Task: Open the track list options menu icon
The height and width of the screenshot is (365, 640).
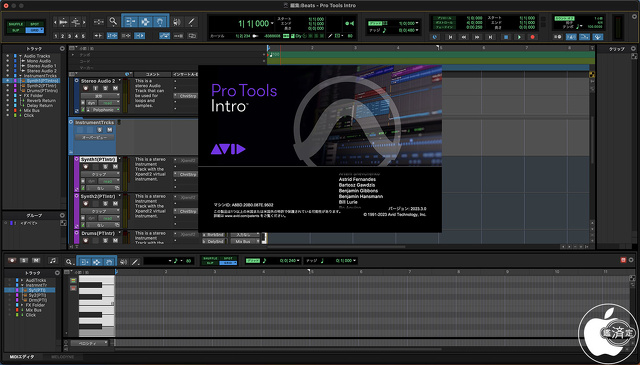Action: pyautogui.click(x=62, y=49)
